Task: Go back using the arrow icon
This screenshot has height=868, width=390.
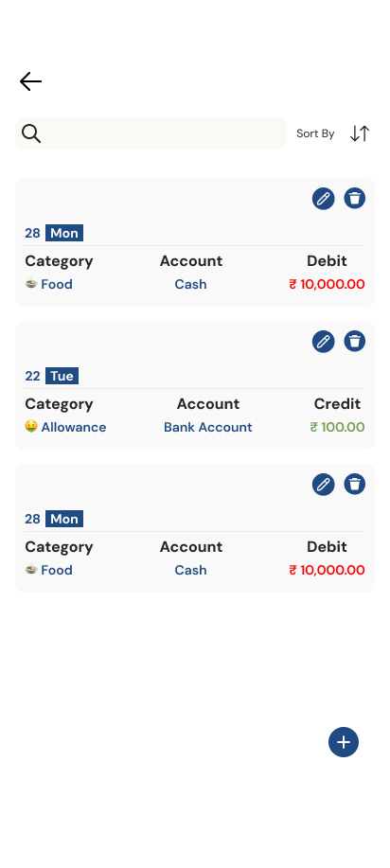Action: click(x=30, y=81)
